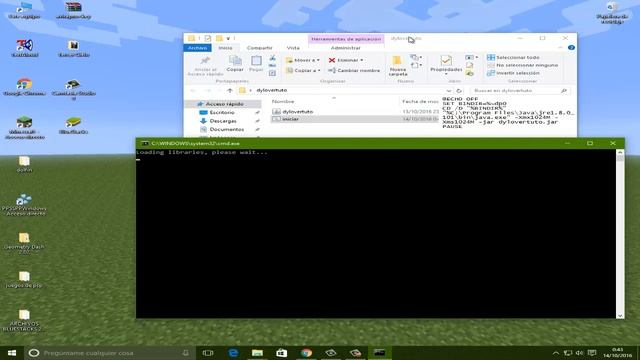Go up one folder level arrow
Viewport: 640px width, 360px height.
[x=230, y=90]
